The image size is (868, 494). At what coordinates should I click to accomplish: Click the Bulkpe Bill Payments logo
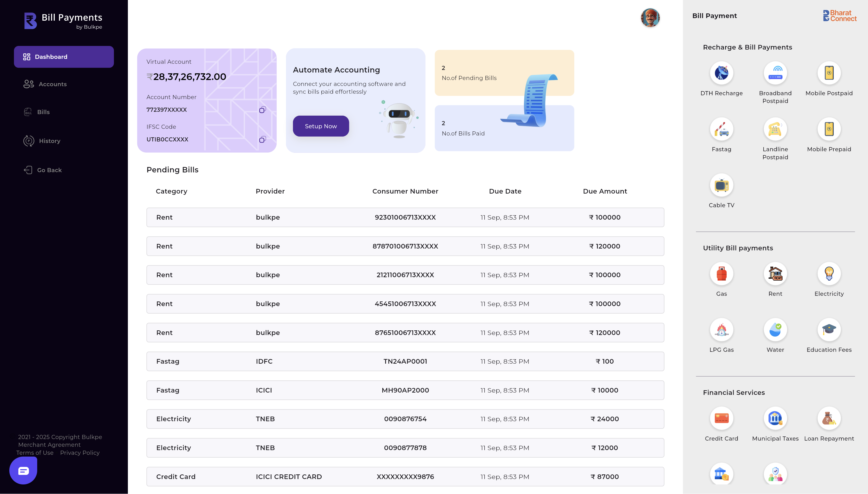point(63,21)
